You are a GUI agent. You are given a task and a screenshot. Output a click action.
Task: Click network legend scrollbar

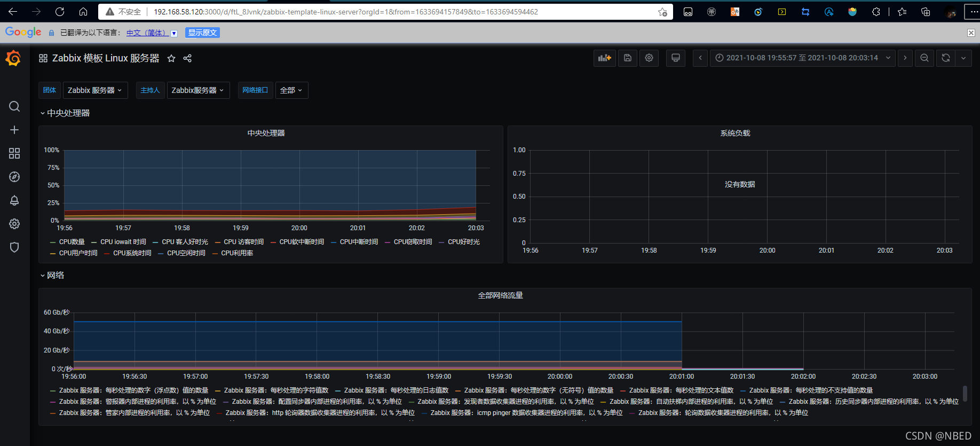click(x=965, y=394)
